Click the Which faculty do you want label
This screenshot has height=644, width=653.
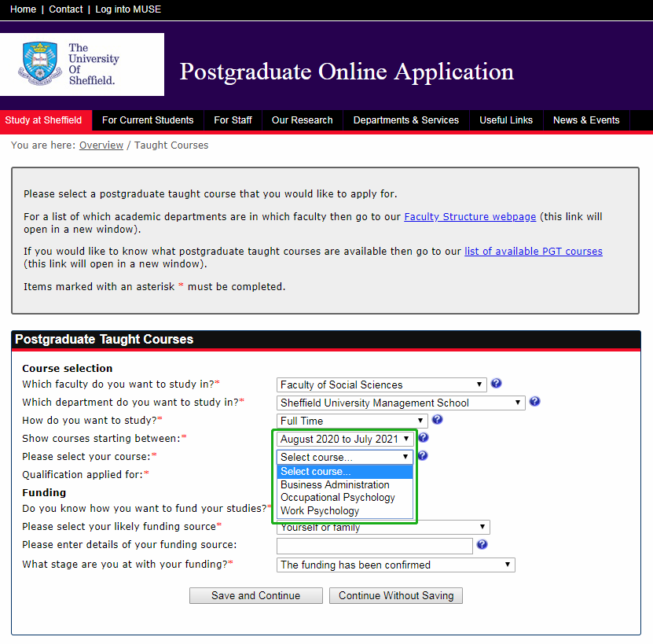pos(121,384)
